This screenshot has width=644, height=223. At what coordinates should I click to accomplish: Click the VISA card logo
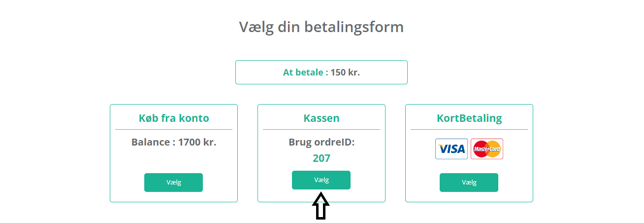coord(451,149)
